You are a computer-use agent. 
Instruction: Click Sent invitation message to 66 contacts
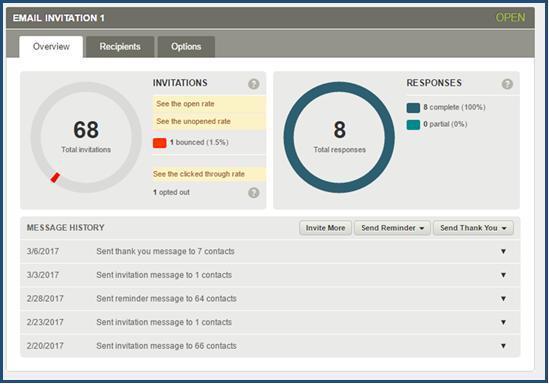tap(166, 346)
